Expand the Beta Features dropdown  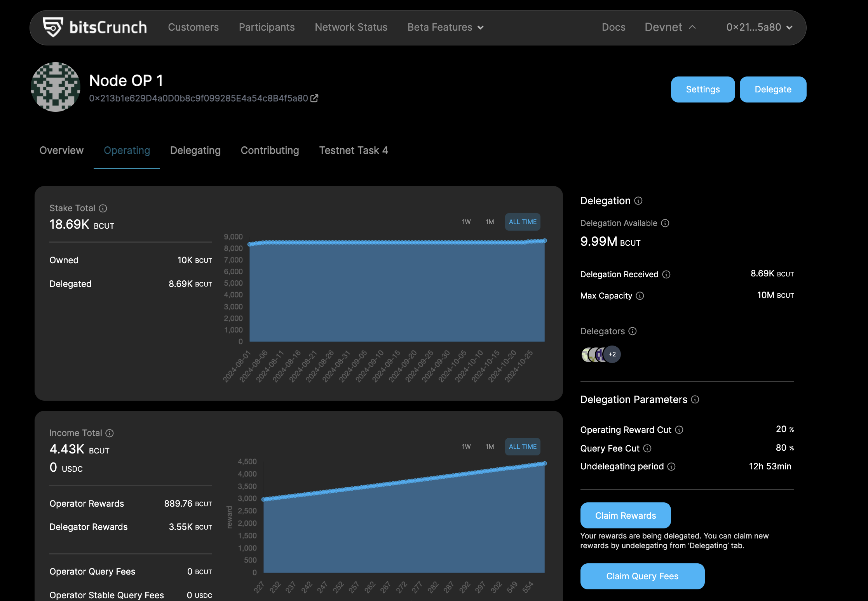coord(446,27)
